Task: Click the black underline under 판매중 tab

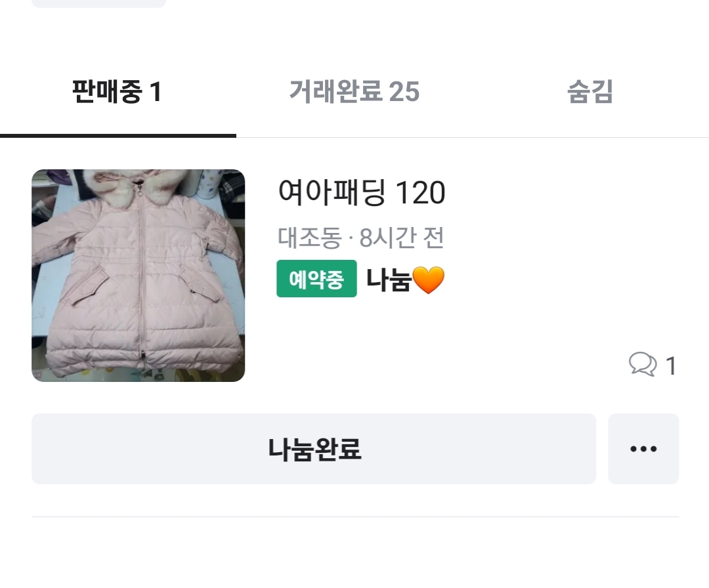Action: (118, 135)
